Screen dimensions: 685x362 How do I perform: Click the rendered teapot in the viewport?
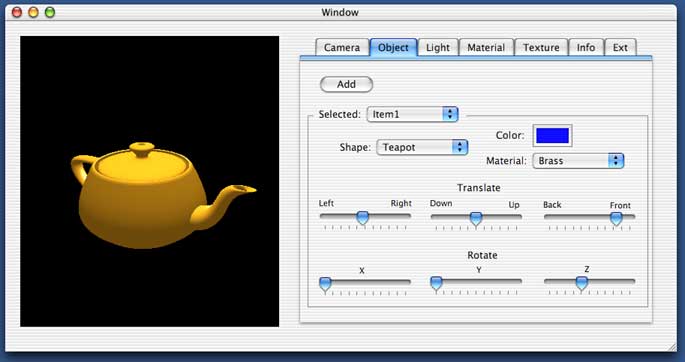click(164, 195)
